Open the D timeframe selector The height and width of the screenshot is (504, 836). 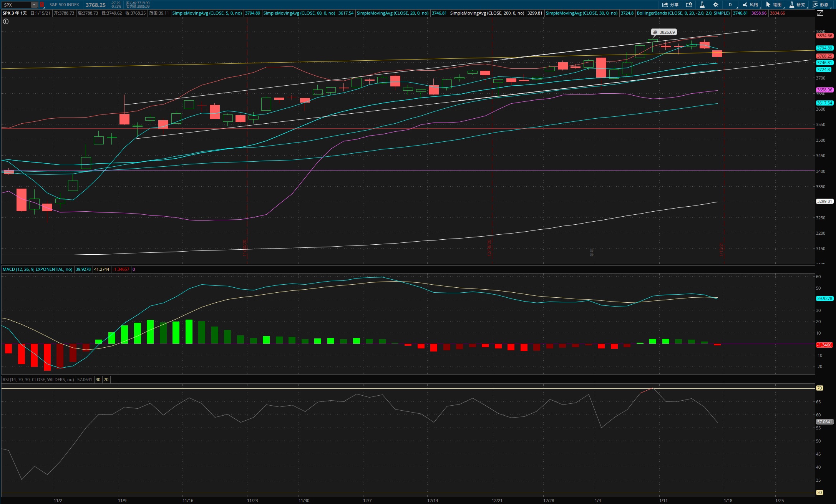[x=730, y=5]
